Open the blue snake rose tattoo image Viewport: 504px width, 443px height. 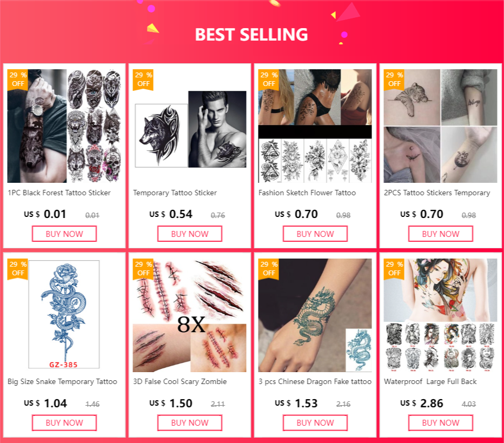pos(64,315)
